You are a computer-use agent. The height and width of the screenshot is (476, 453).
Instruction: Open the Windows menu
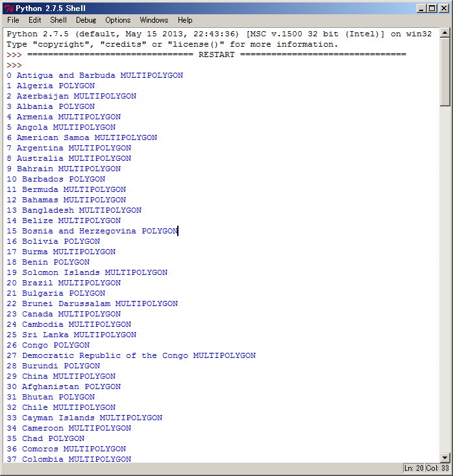click(x=154, y=20)
